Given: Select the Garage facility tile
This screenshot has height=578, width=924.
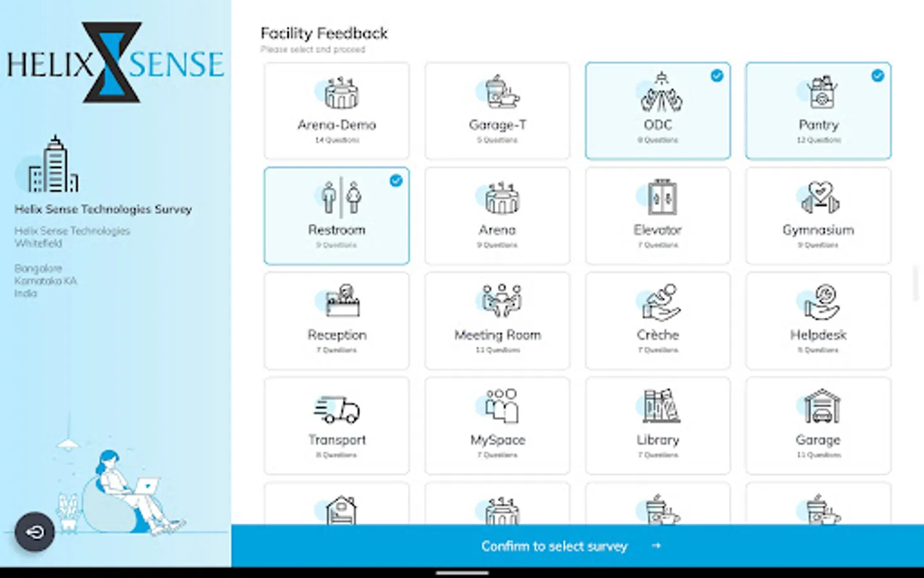Looking at the screenshot, I should 818,425.
